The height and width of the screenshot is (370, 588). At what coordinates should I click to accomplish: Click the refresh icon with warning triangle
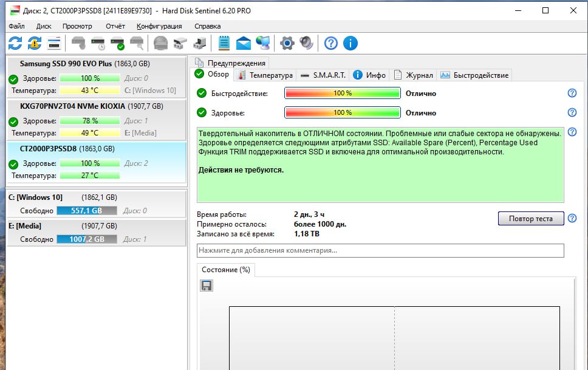35,43
